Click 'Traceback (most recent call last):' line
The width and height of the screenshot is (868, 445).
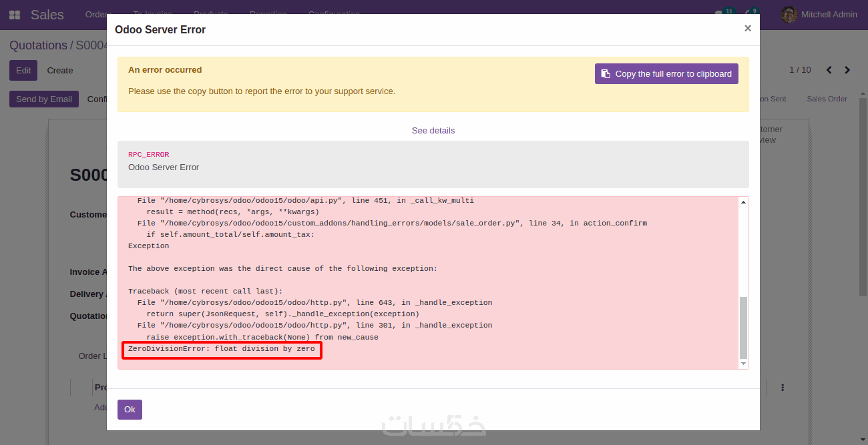pos(206,292)
